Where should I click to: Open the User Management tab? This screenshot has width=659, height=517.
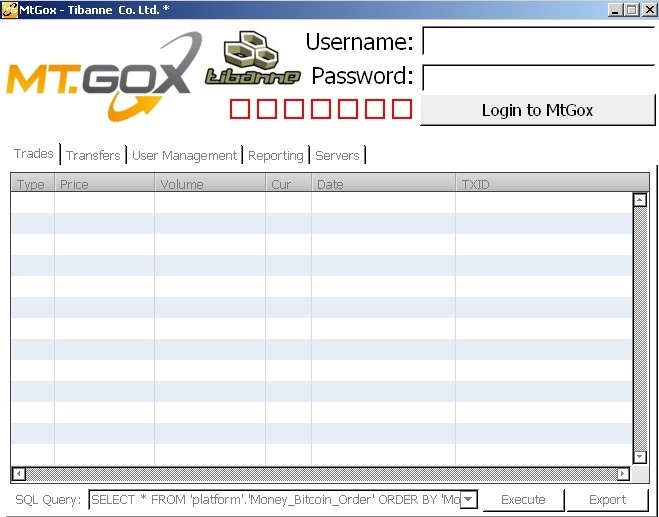point(185,156)
